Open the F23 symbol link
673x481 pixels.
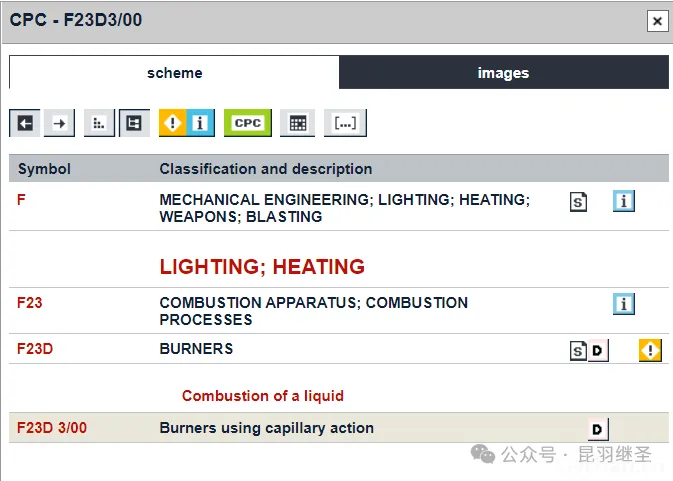tap(30, 302)
